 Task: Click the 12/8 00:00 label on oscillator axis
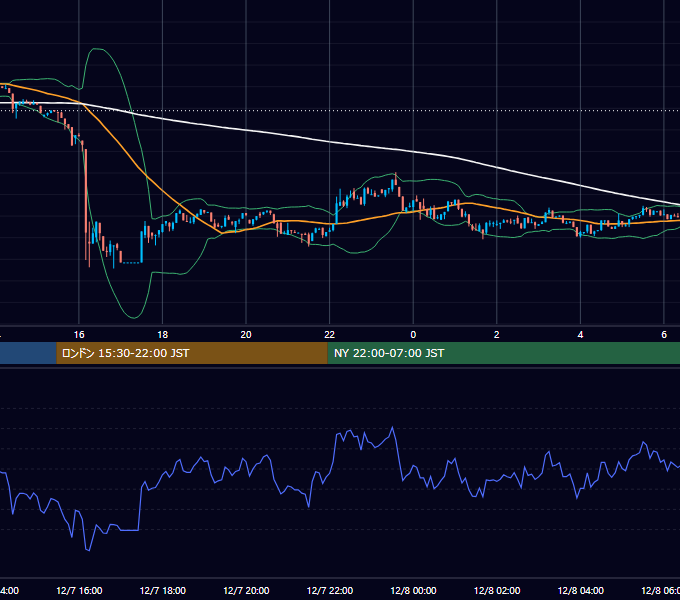tap(413, 591)
